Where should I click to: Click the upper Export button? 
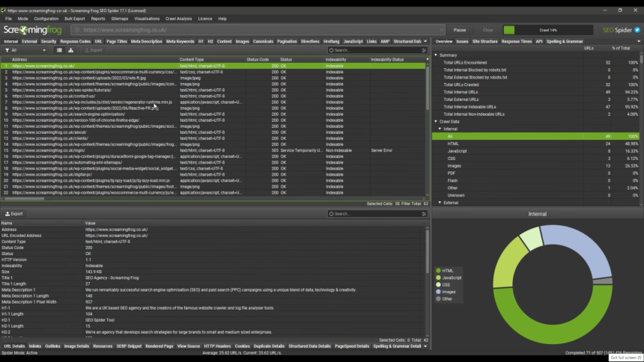pos(94,50)
